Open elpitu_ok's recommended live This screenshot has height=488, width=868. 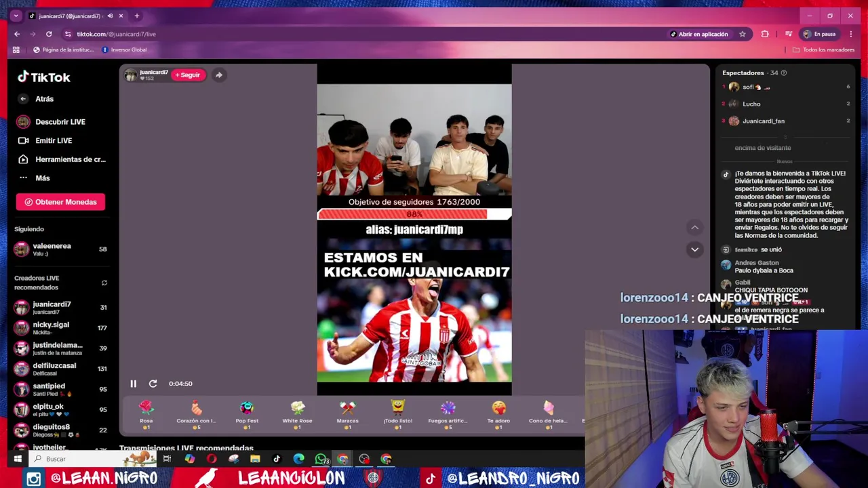(60, 409)
